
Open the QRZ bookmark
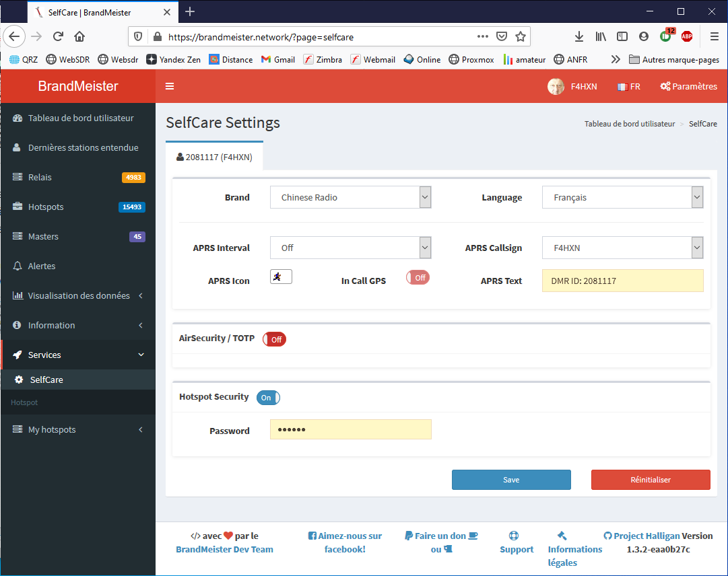pos(24,59)
